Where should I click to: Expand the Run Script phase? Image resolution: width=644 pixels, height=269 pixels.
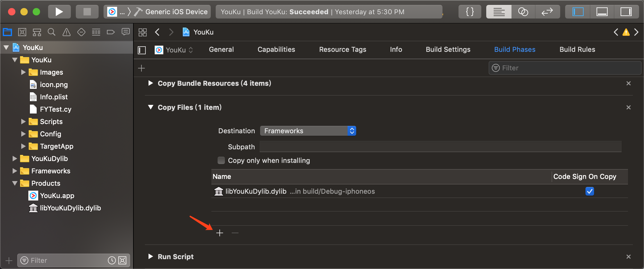pos(151,257)
